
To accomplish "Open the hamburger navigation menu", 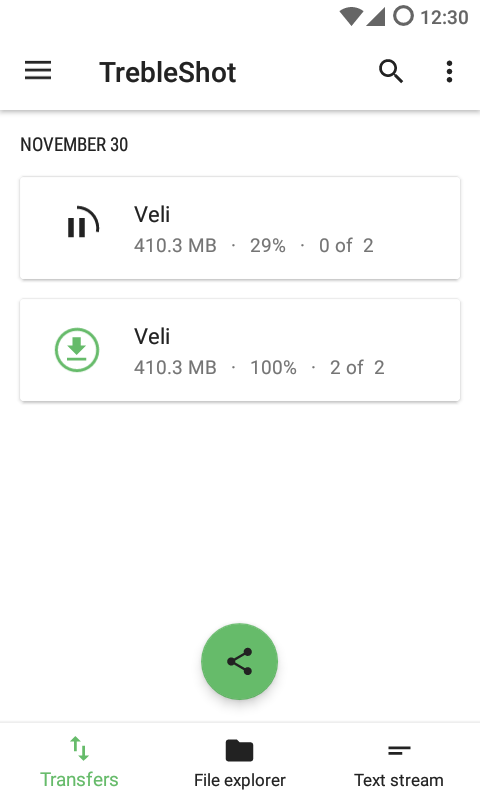I will (x=38, y=70).
